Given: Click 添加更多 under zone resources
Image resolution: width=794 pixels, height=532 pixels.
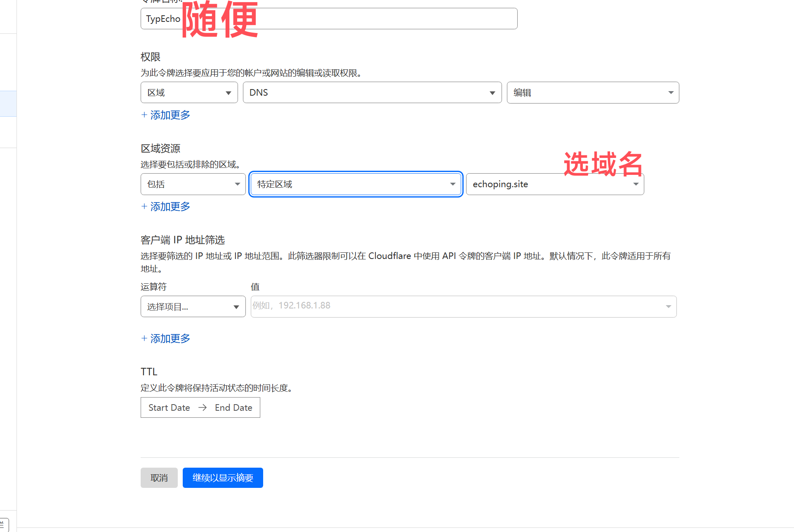Looking at the screenshot, I should click(170, 207).
